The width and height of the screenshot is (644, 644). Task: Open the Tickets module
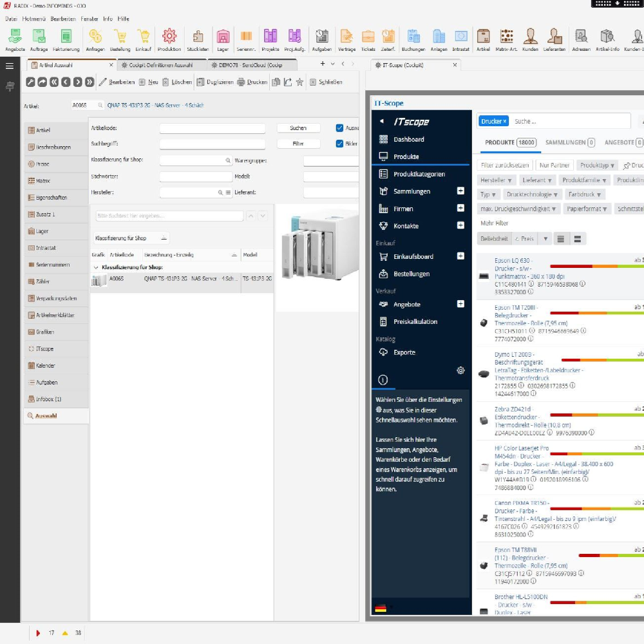tap(368, 40)
